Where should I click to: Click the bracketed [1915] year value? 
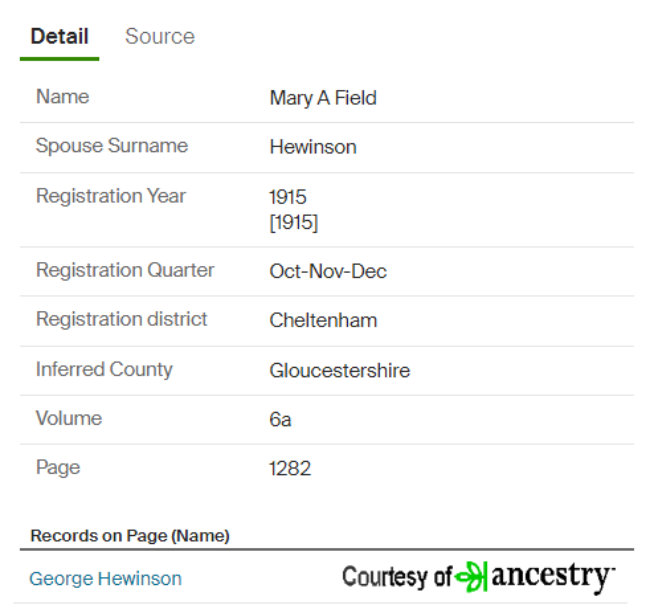click(x=294, y=222)
